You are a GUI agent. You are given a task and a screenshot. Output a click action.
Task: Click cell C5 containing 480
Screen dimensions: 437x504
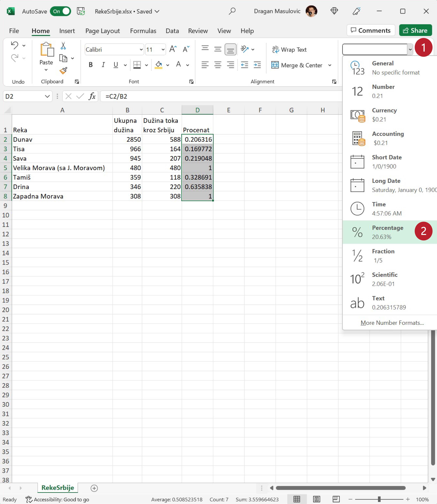point(162,168)
